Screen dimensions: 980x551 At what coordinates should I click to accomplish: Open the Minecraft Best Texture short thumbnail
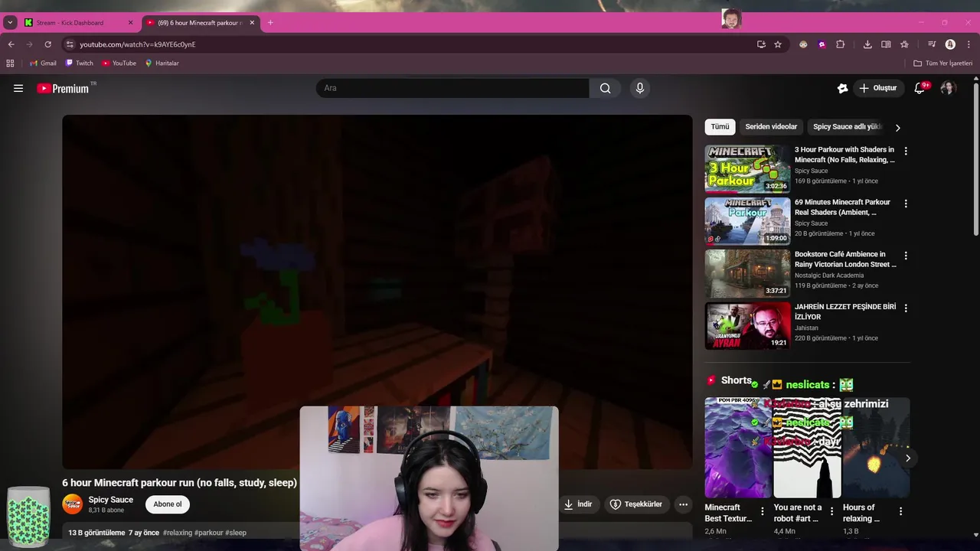(738, 448)
